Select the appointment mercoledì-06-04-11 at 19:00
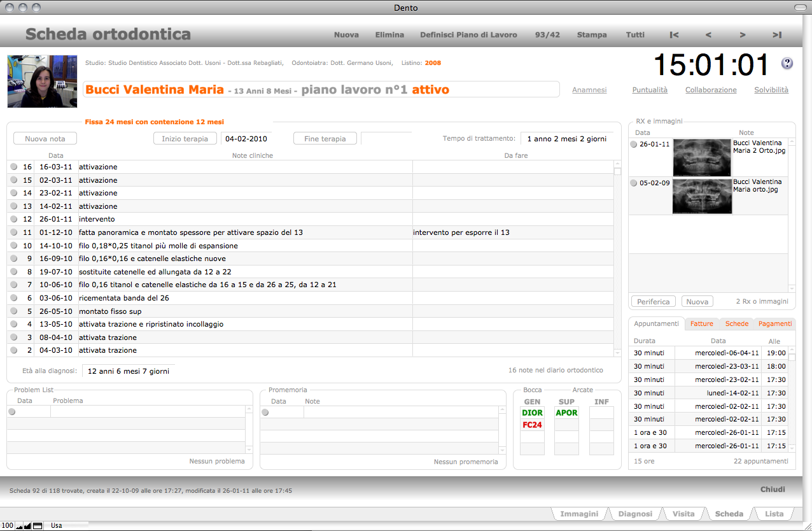 tap(708, 353)
